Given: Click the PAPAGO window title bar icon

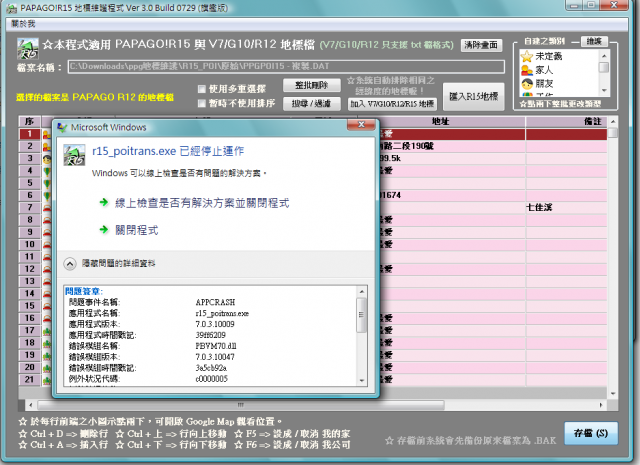Looking at the screenshot, I should coord(12,9).
